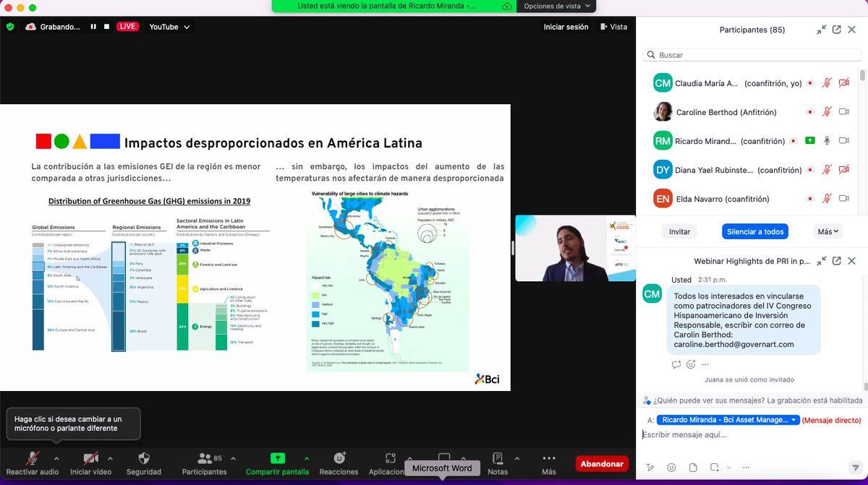Screen dimensions: 868x485
Task: Toggle Diana Yael Rubinstein's muted microphone
Action: pyautogui.click(x=826, y=170)
